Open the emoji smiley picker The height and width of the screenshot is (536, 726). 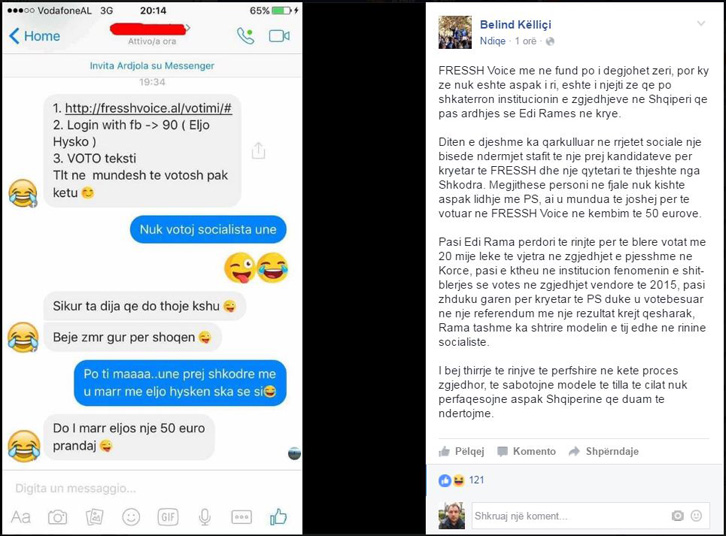[x=131, y=517]
